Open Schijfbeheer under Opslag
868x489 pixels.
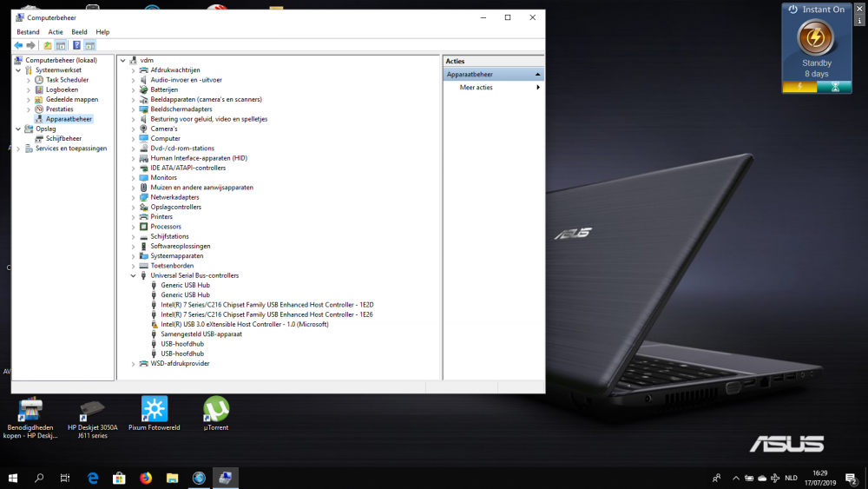point(63,138)
